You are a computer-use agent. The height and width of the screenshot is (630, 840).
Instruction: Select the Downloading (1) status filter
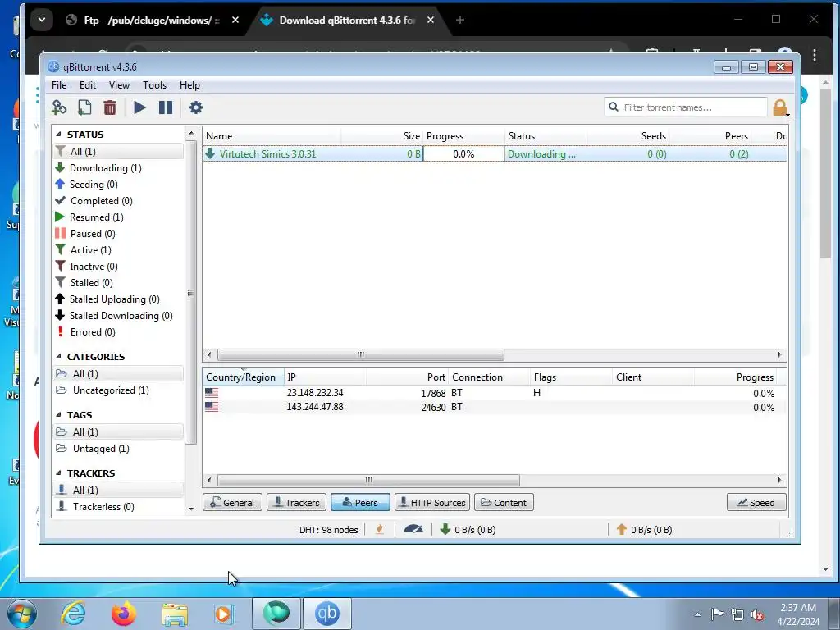[106, 168]
